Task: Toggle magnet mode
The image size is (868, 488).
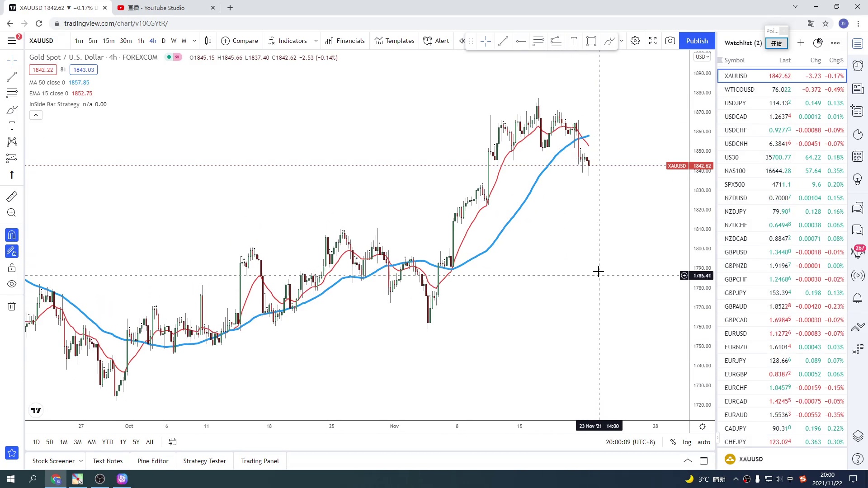Action: 12,235
